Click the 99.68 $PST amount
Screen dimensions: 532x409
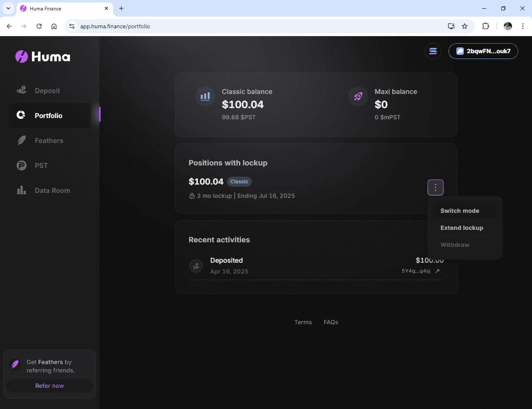pos(239,117)
